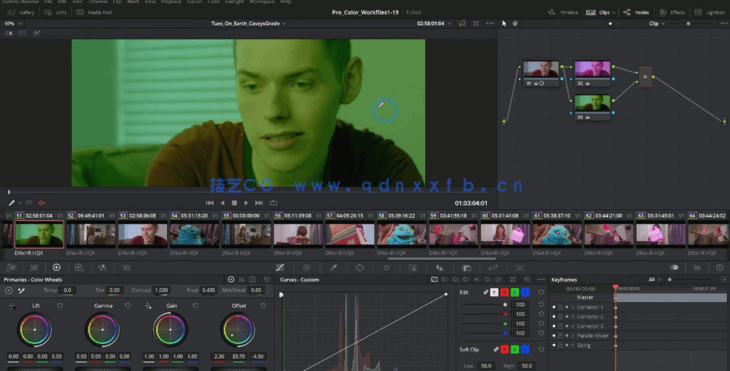Toggle the Y luminance curve channel
Image resolution: width=730 pixels, height=371 pixels.
point(494,292)
